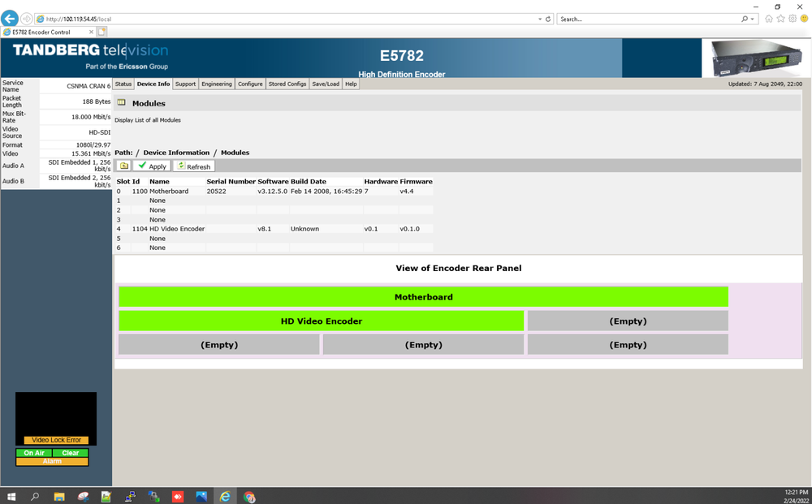812x504 pixels.
Task: Open the Photos taskbar icon
Action: [201, 497]
